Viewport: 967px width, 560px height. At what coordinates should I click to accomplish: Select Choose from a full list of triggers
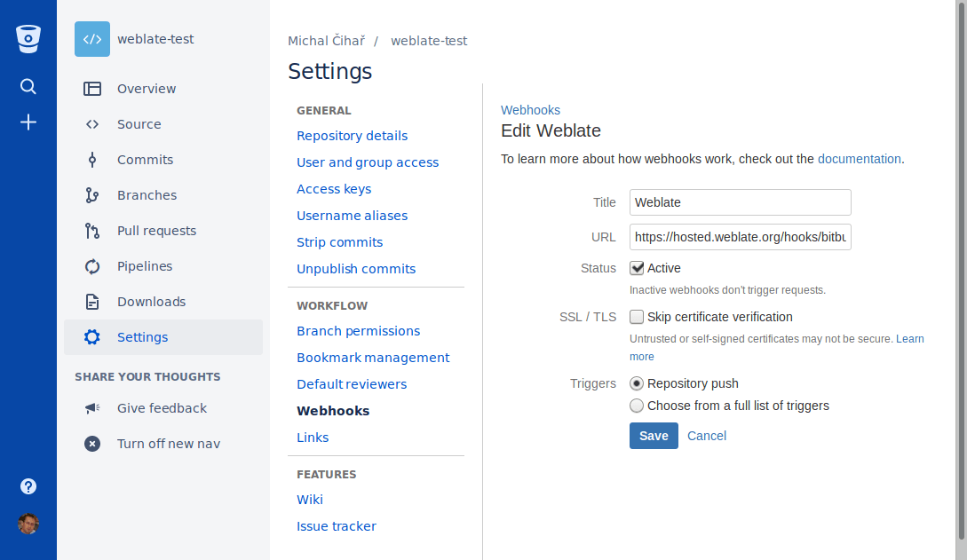click(x=636, y=406)
